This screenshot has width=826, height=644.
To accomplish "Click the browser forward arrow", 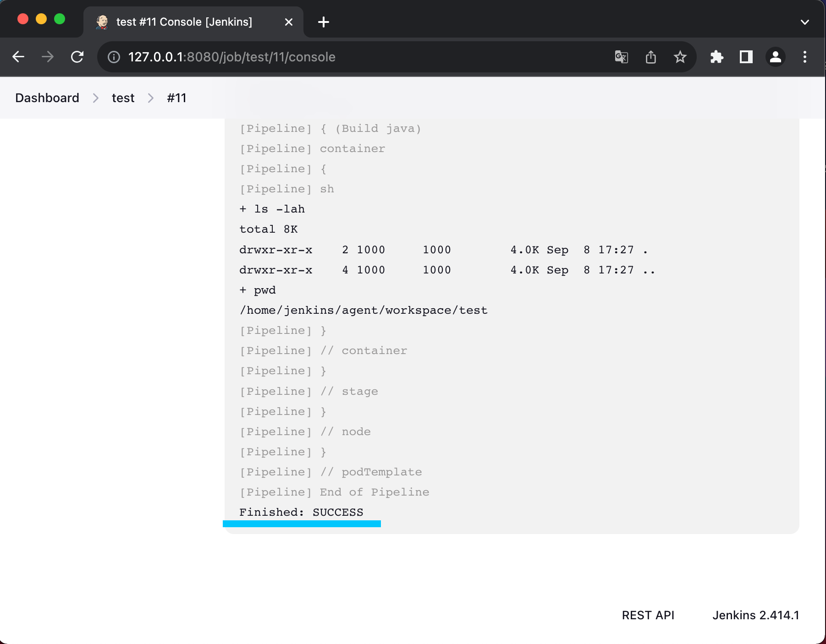I will tap(48, 57).
